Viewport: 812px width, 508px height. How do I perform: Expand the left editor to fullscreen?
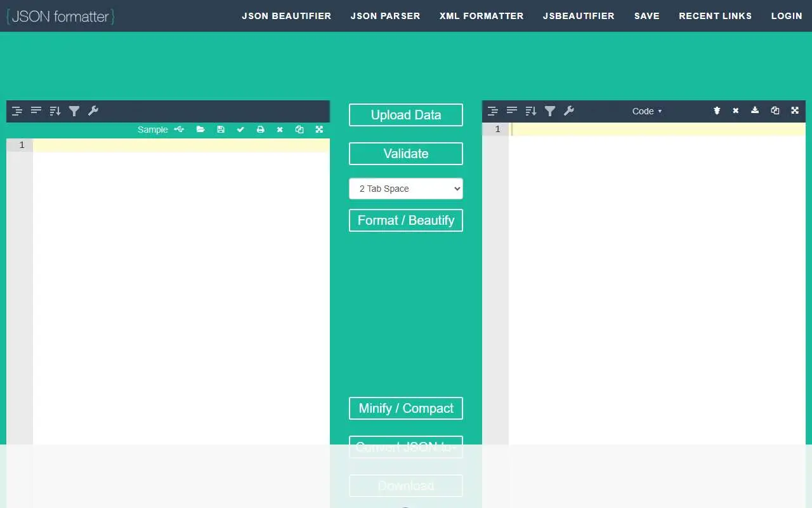pos(319,130)
